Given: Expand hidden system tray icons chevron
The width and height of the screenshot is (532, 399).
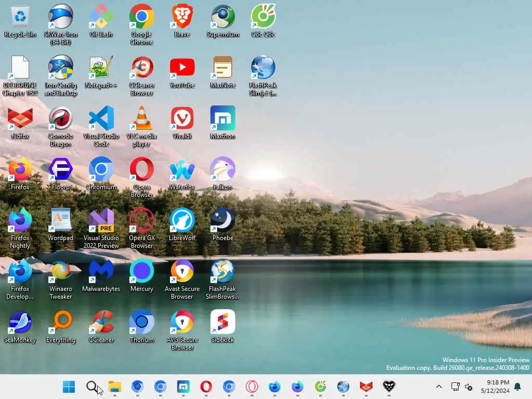Looking at the screenshot, I should [x=438, y=387].
